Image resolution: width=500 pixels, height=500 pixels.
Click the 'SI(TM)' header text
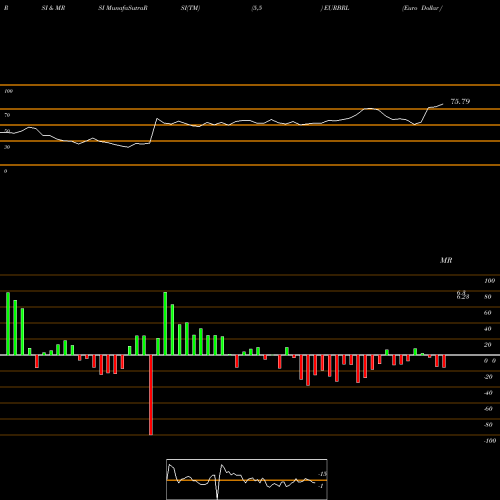coord(190,8)
